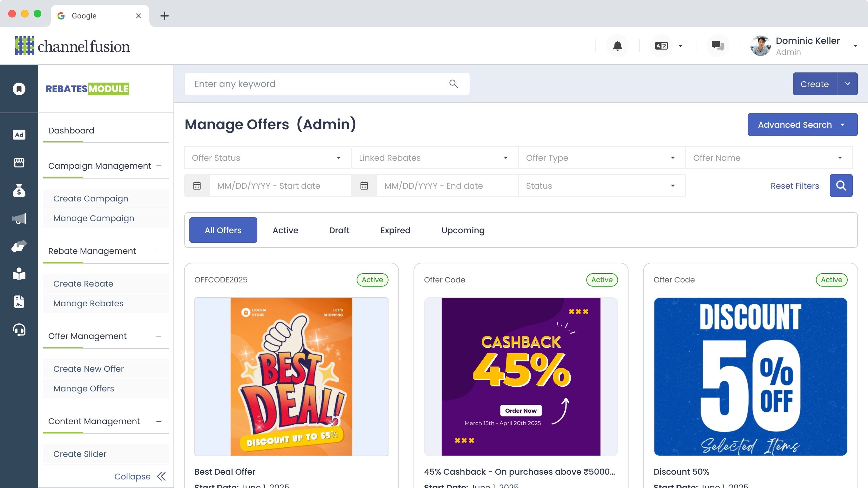This screenshot has width=868, height=488.
Task: Open Advanced Search button
Action: point(802,125)
